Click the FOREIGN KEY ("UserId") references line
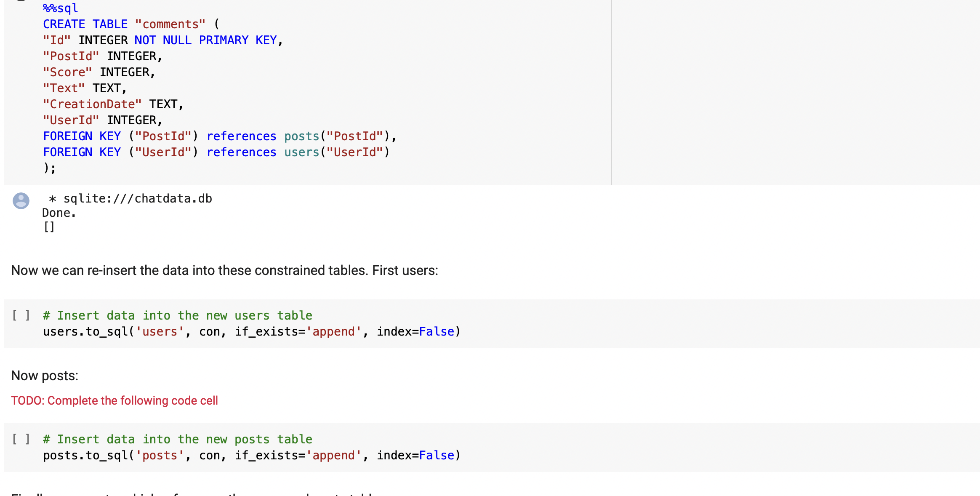This screenshot has height=496, width=980. (216, 152)
